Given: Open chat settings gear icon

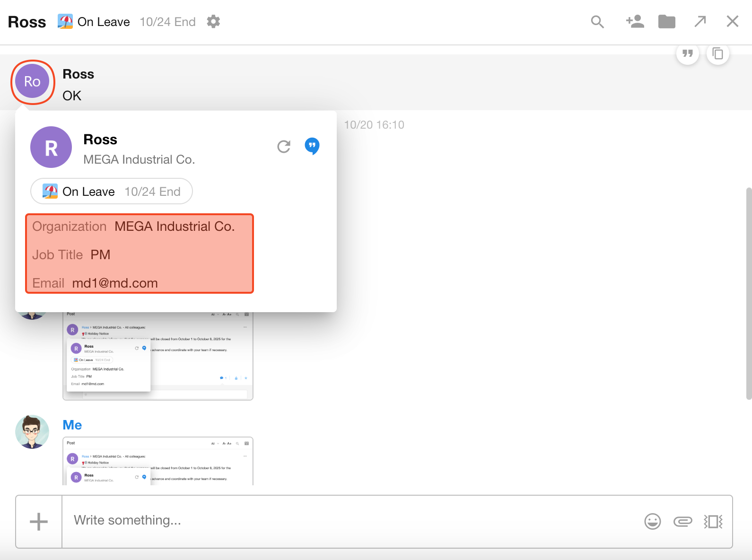Looking at the screenshot, I should point(213,22).
